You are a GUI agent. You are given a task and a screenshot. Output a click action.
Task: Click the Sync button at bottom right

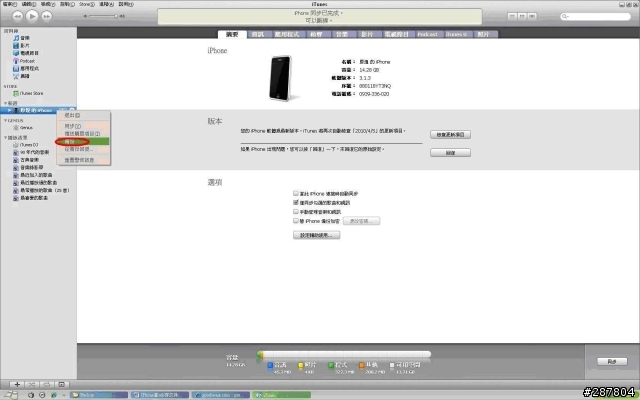click(612, 362)
